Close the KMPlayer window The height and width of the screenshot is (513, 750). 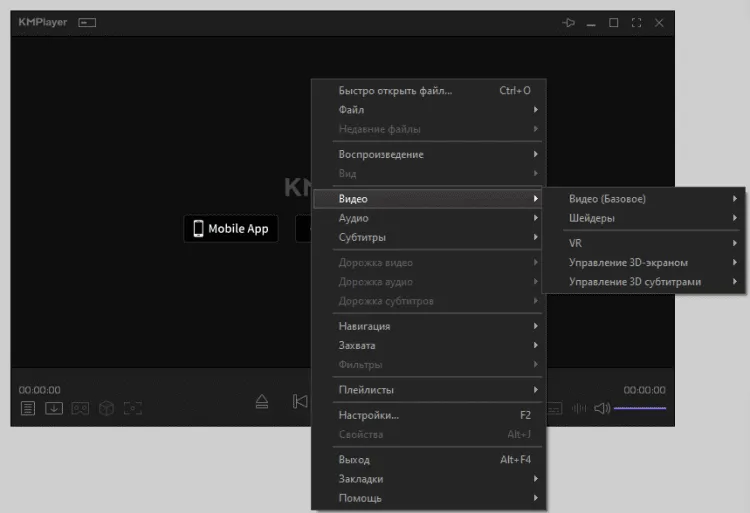[659, 22]
